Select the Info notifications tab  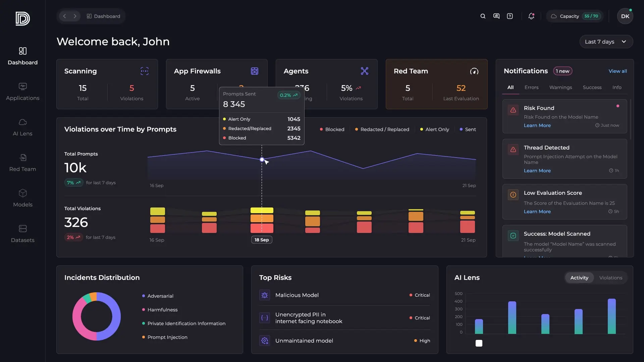coord(616,87)
